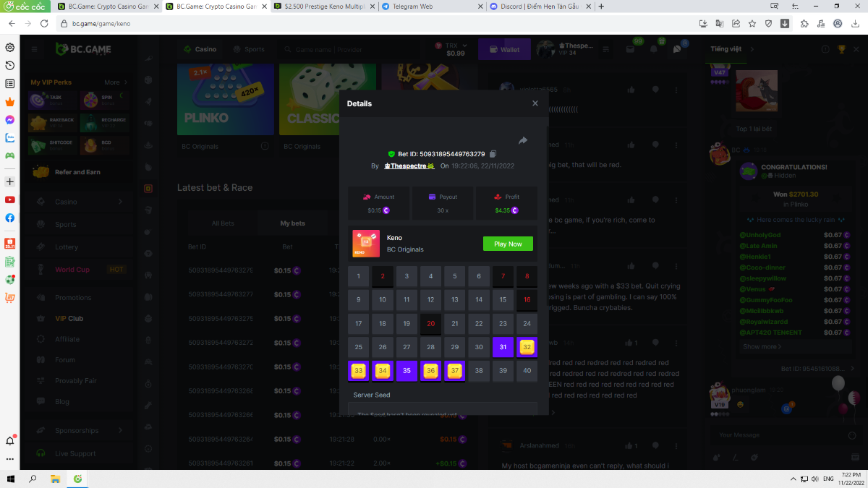868x488 pixels.
Task: Close the Details dialog
Action: (535, 103)
